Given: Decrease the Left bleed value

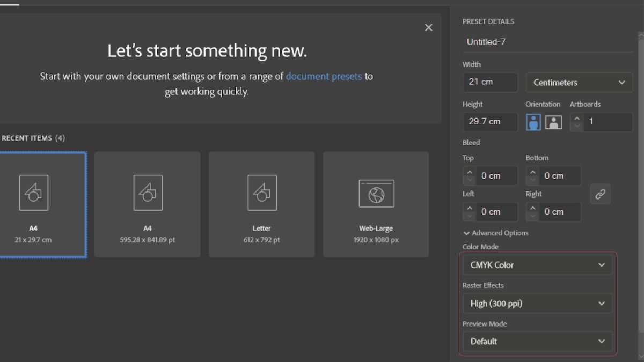Looking at the screenshot, I should point(470,216).
